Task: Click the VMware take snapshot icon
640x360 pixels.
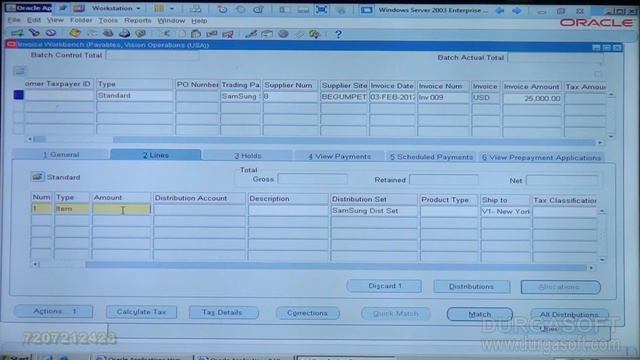Action: pyautogui.click(x=222, y=9)
